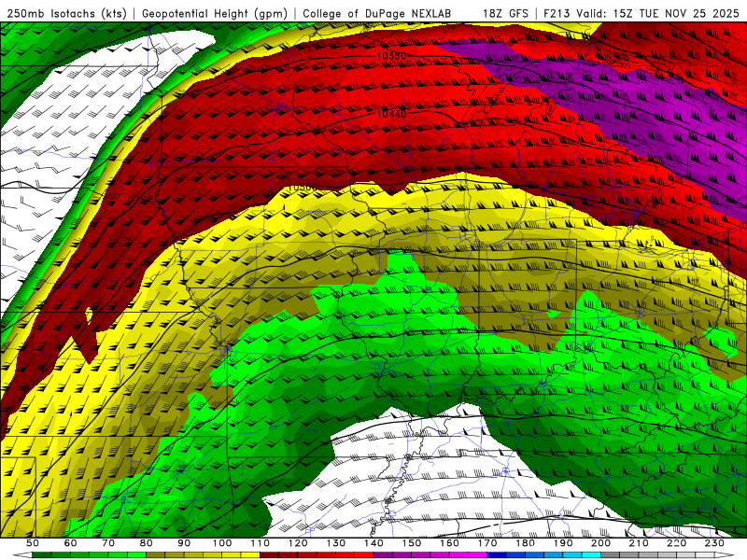This screenshot has height=560, width=747.
Task: Click the 170 value on the color scale
Action: [x=486, y=543]
